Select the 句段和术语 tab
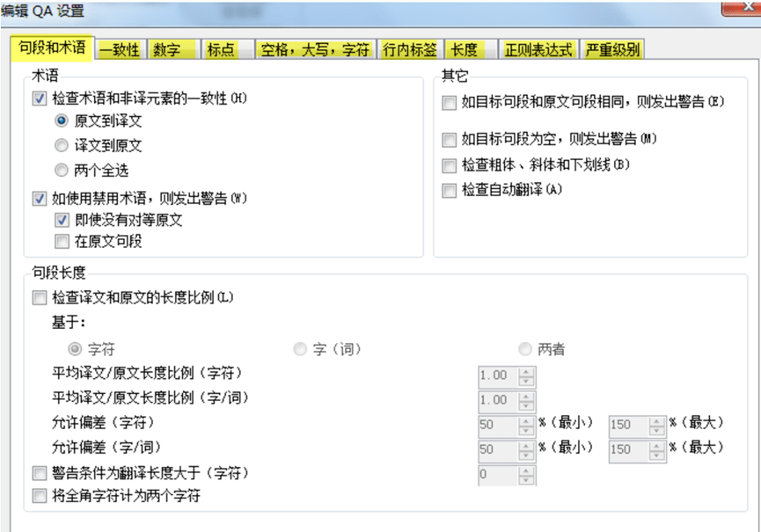 pyautogui.click(x=52, y=47)
